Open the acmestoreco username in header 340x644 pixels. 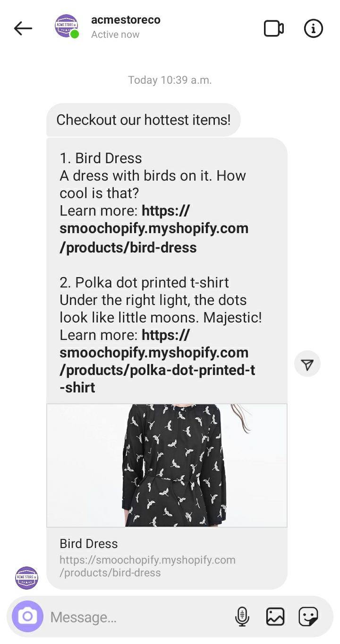click(x=126, y=20)
